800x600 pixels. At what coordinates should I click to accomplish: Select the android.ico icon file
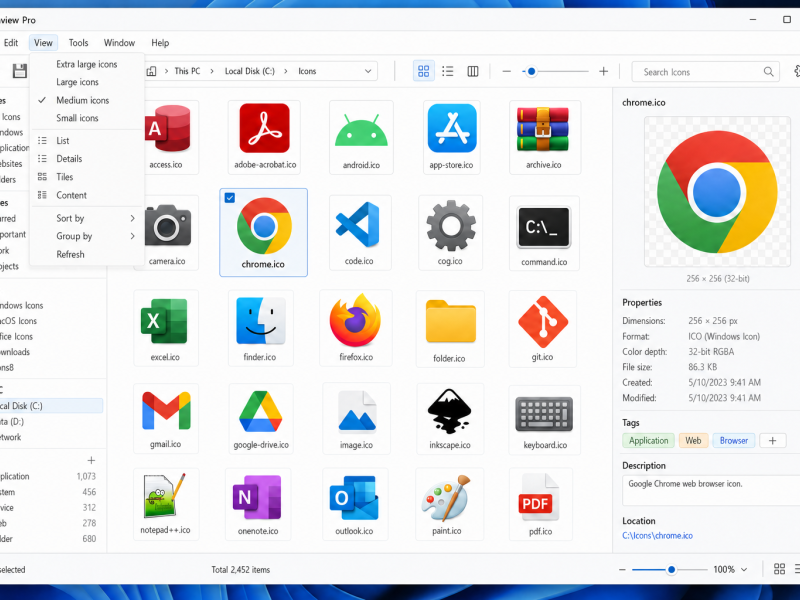(x=361, y=137)
